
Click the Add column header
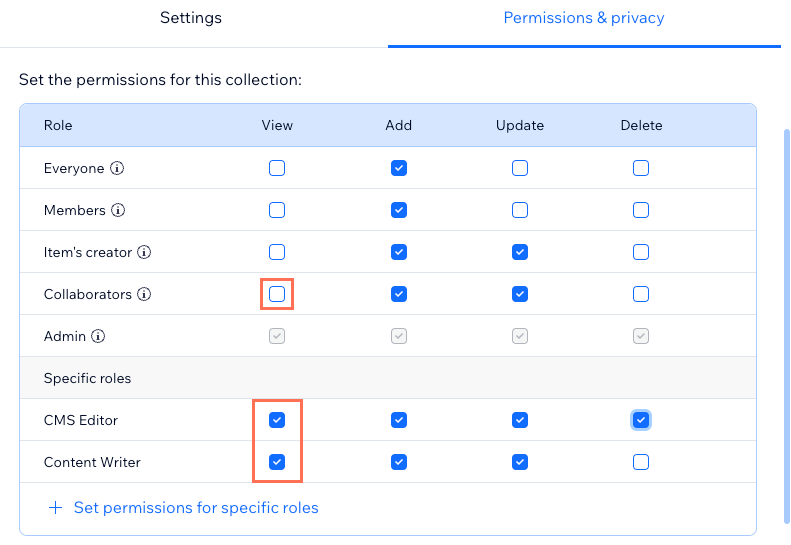pos(399,125)
